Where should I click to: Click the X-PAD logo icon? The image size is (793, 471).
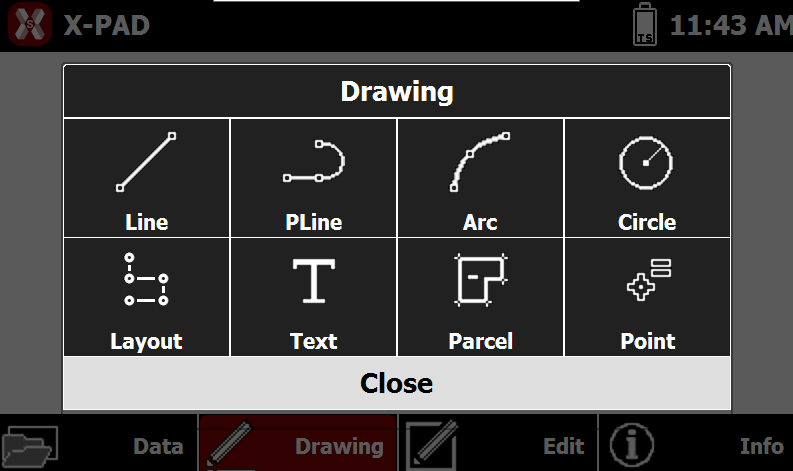(x=29, y=24)
